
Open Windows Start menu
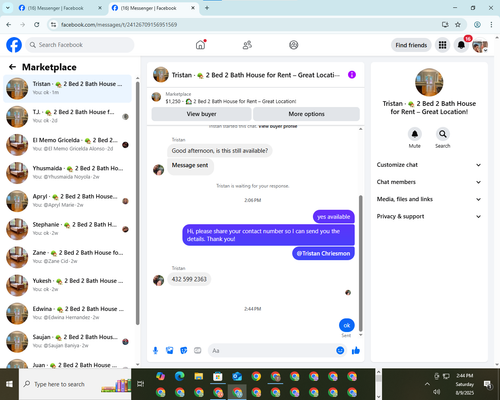pyautogui.click(x=9, y=384)
